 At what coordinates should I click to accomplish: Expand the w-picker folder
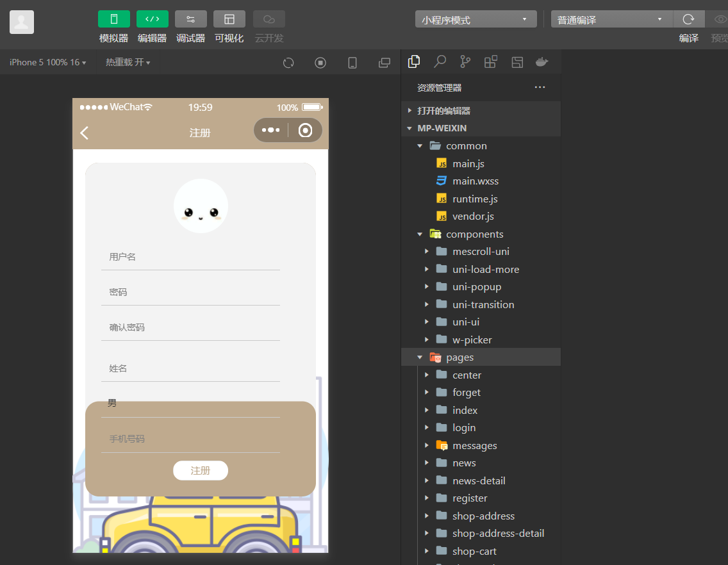click(481, 340)
